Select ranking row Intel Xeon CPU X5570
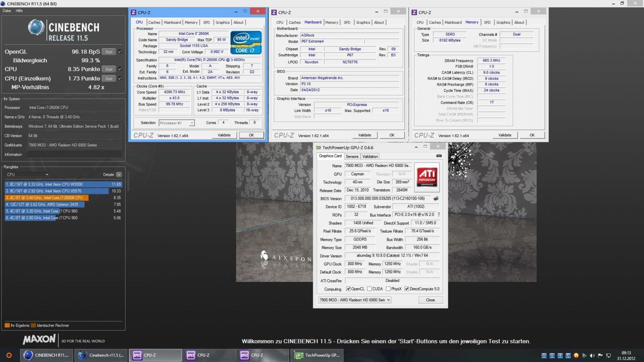This screenshot has width=644, height=362. pyautogui.click(x=63, y=191)
